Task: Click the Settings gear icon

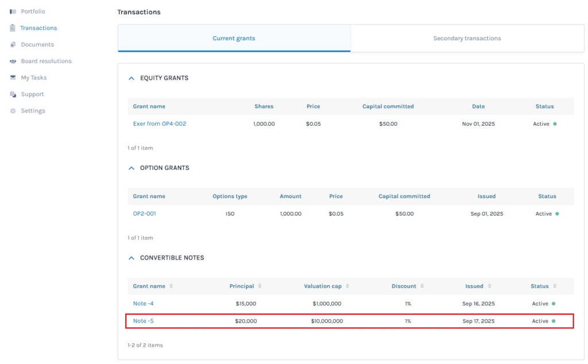Action: [13, 111]
